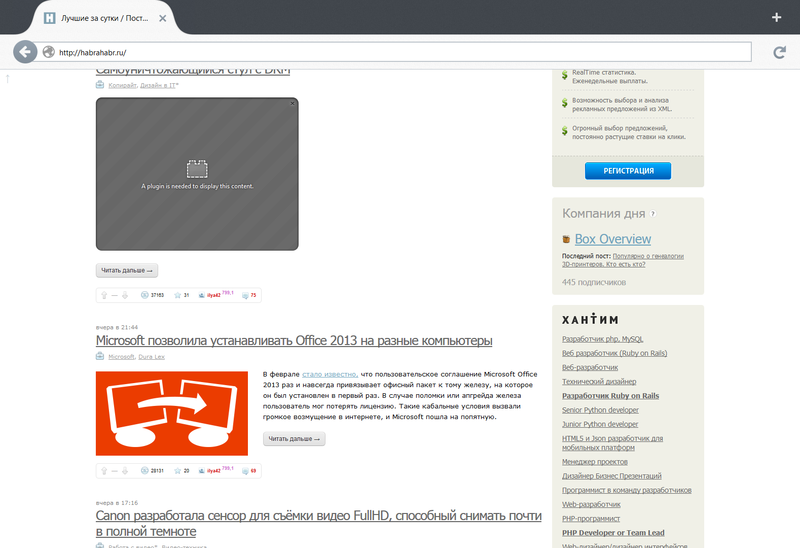Click the '445 подписчиков' subscriber count
The height and width of the screenshot is (548, 800).
click(594, 282)
